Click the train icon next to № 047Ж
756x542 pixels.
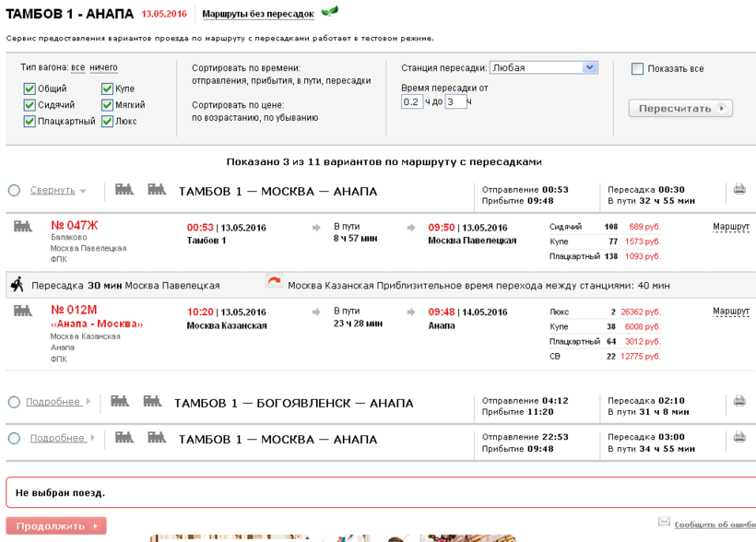[x=23, y=227]
